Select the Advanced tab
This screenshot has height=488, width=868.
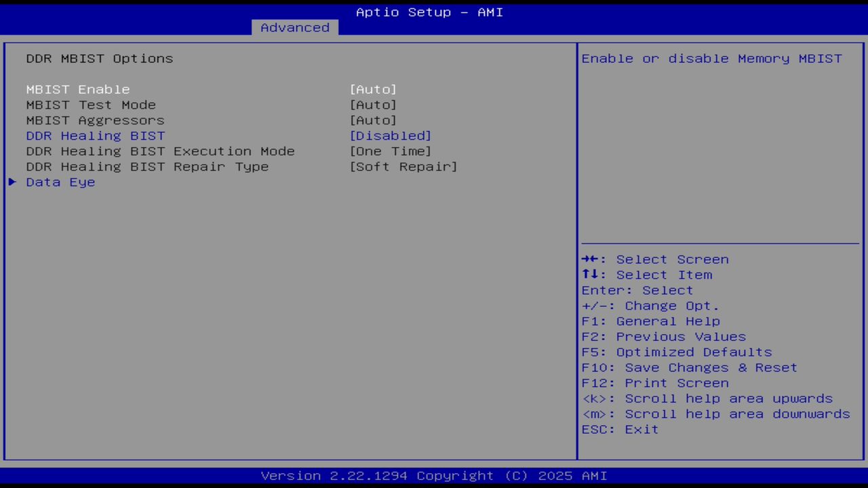[294, 27]
